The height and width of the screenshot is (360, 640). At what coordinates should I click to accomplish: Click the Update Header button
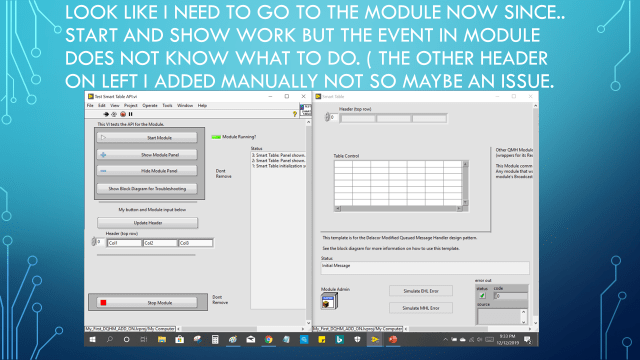pos(148,223)
